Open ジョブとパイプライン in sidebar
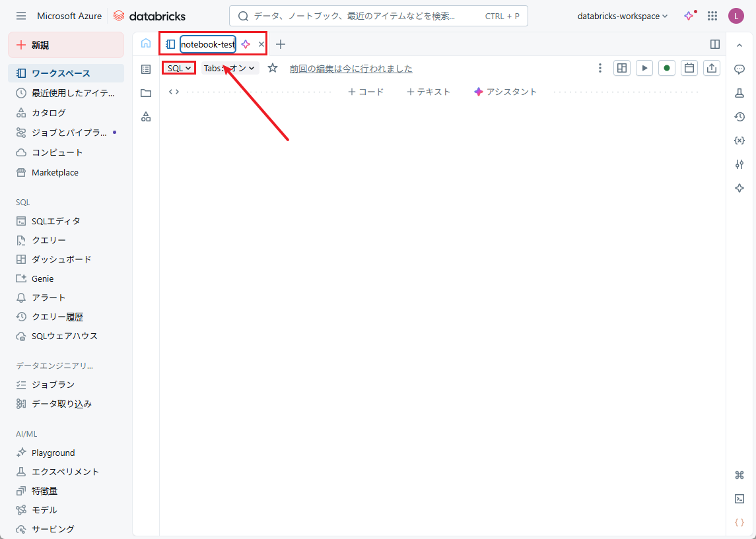 (66, 133)
